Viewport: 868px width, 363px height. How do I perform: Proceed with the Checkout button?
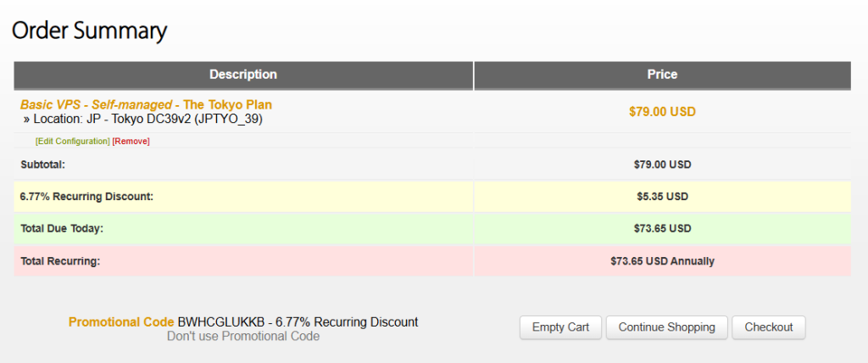769,327
